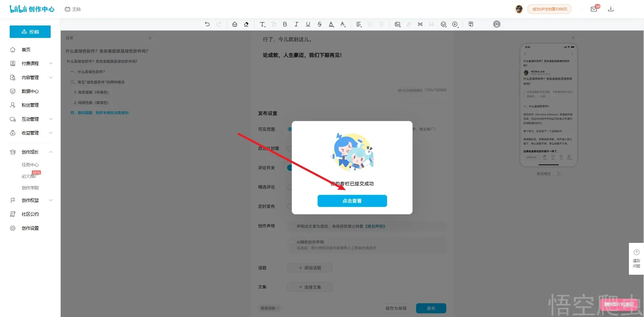Check the original article declaration checkbox

292,226
